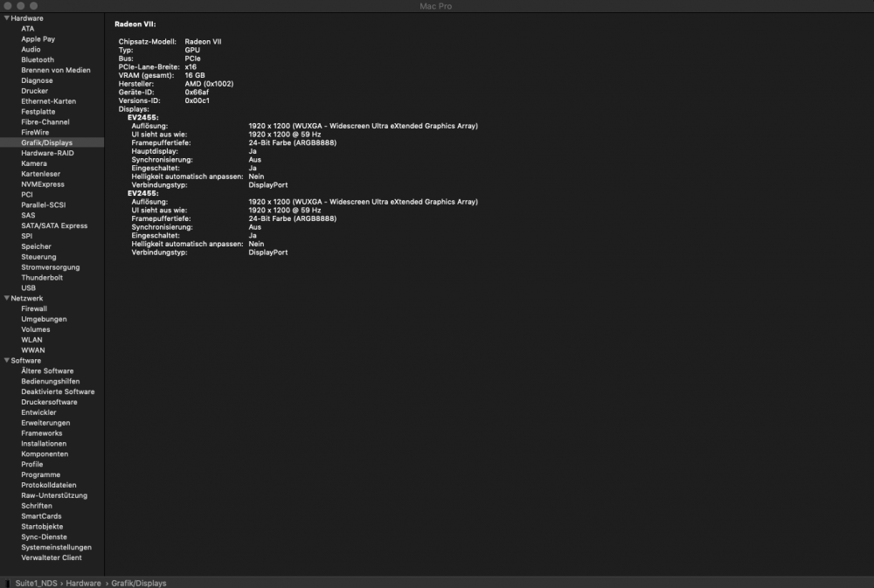Open Schriften entry
This screenshot has height=588, width=874.
(36, 506)
